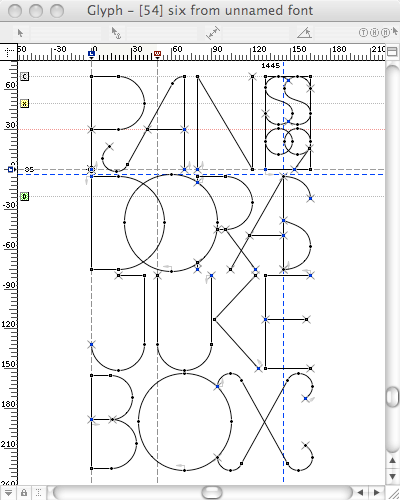The width and height of the screenshot is (400, 500).
Task: Select the arrow pointer tool in toolbar
Action: [20, 33]
